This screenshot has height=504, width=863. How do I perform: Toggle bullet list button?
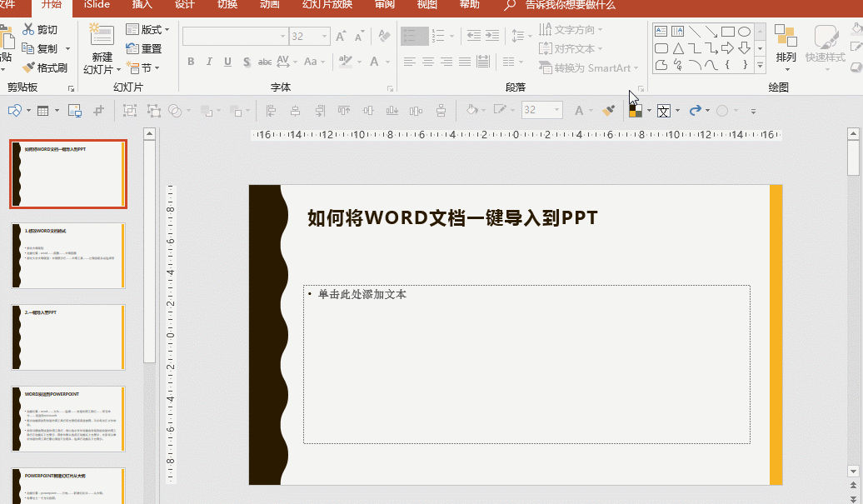coord(414,37)
